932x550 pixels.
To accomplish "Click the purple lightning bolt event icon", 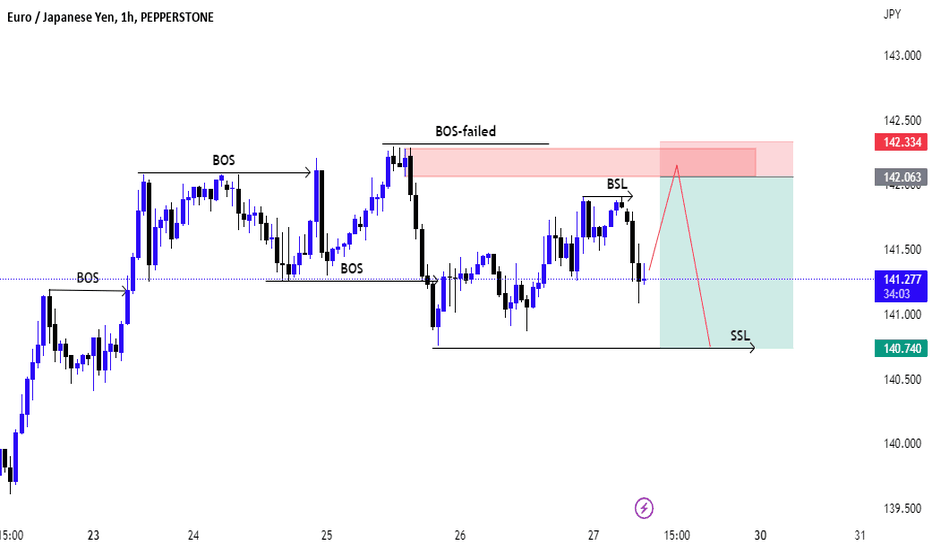I will tap(644, 508).
